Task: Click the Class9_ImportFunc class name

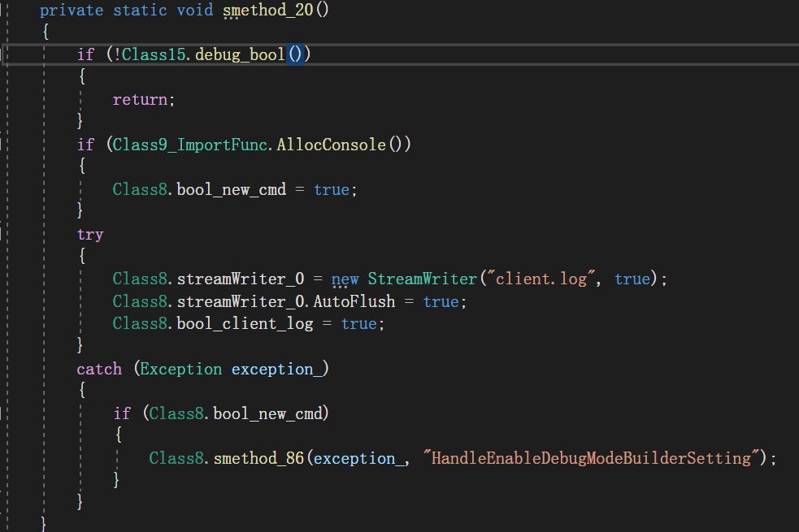Action: [190, 145]
